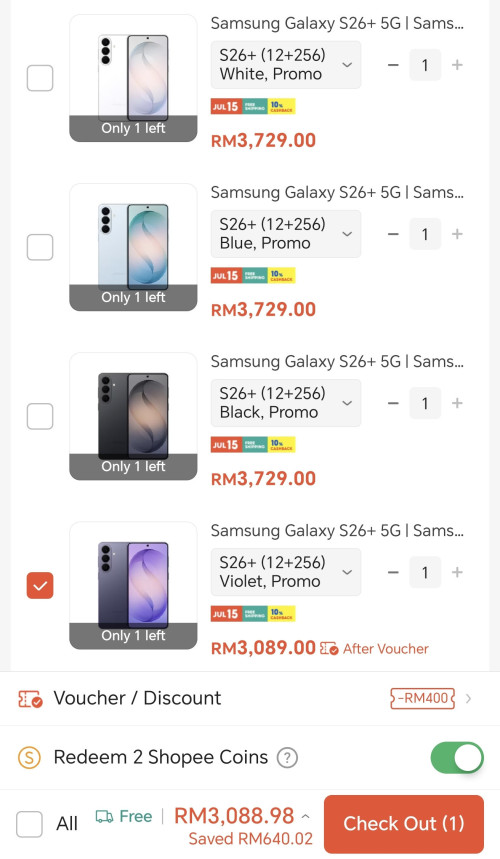
Task: Tick the All items checkbox
Action: pyautogui.click(x=30, y=824)
